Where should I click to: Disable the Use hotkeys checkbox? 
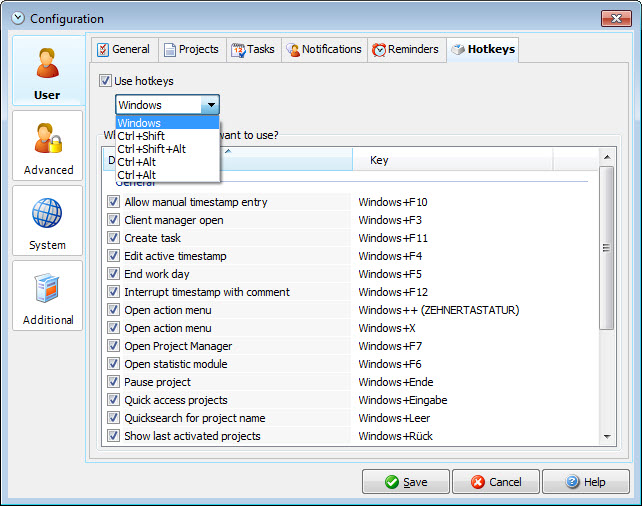(106, 80)
